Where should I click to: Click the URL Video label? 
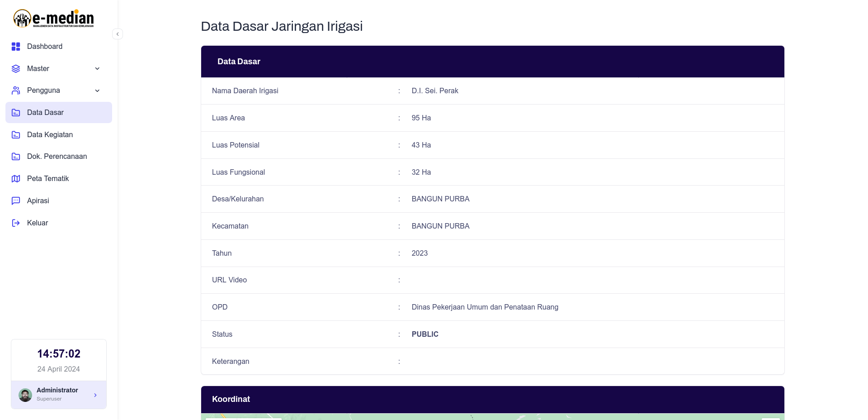point(229,280)
